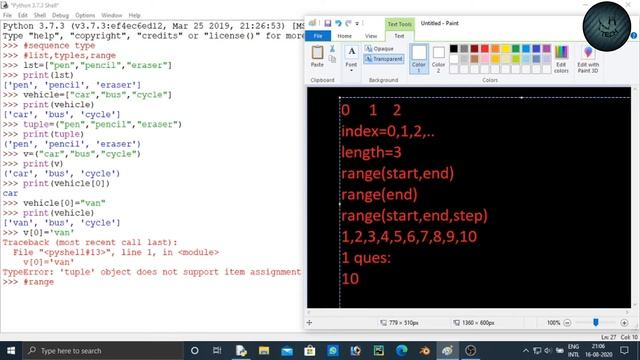Open the Paint help question mark icon
The height and width of the screenshot is (360, 640).
(x=634, y=36)
